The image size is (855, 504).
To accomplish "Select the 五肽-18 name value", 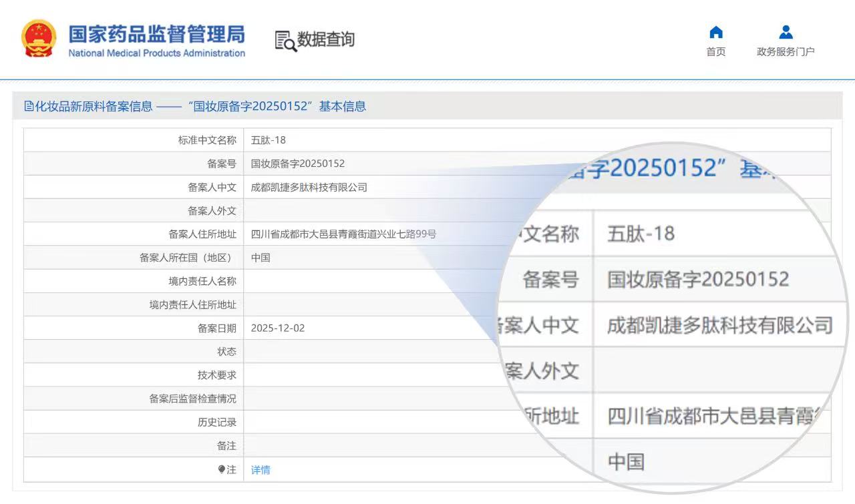I will (269, 140).
